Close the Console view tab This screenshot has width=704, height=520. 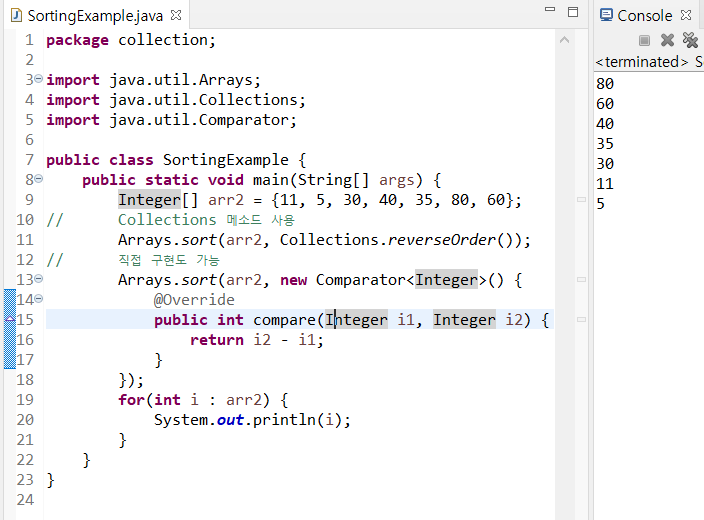tap(686, 15)
